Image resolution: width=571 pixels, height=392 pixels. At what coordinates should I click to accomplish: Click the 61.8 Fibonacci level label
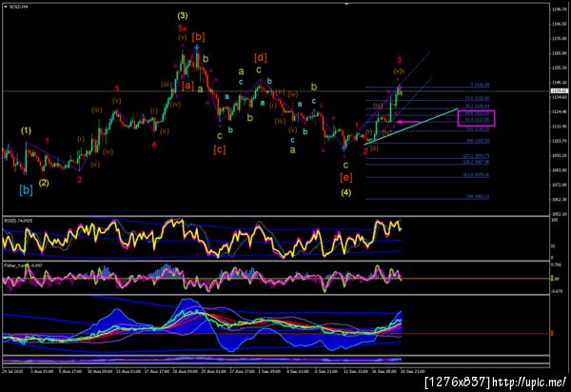[477, 119]
